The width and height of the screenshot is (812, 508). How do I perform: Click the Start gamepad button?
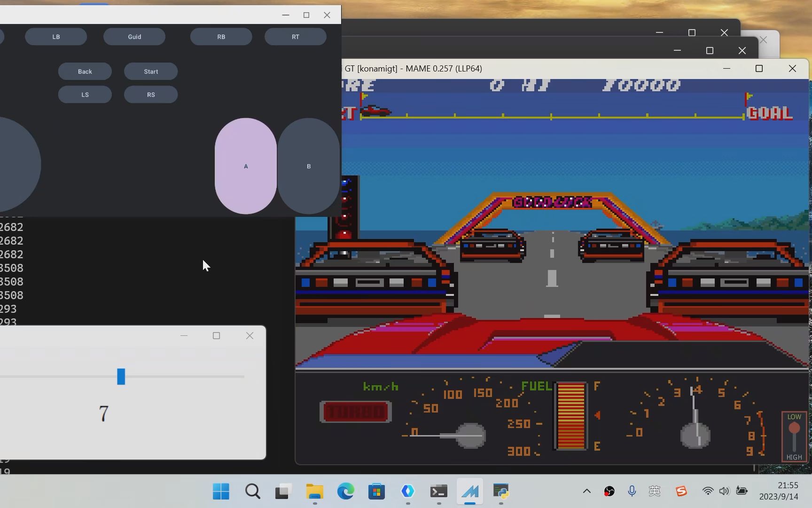pos(151,71)
